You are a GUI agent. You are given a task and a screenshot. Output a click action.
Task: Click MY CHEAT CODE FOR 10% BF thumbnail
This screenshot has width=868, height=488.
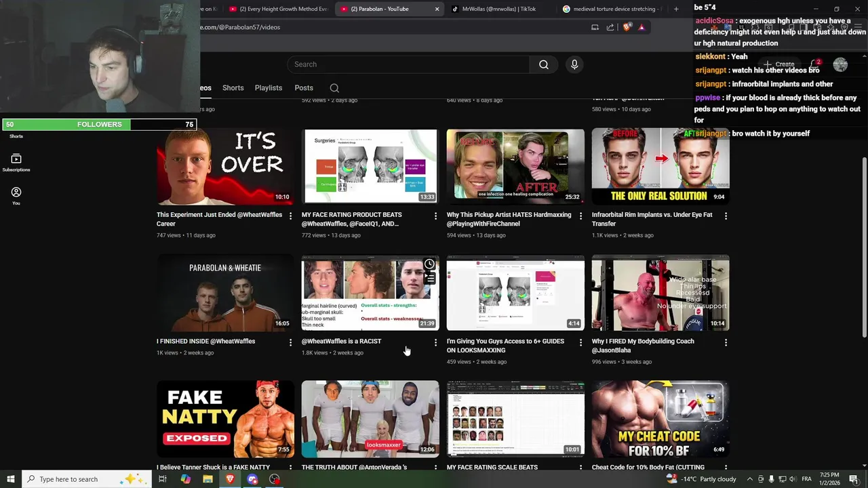(x=660, y=419)
